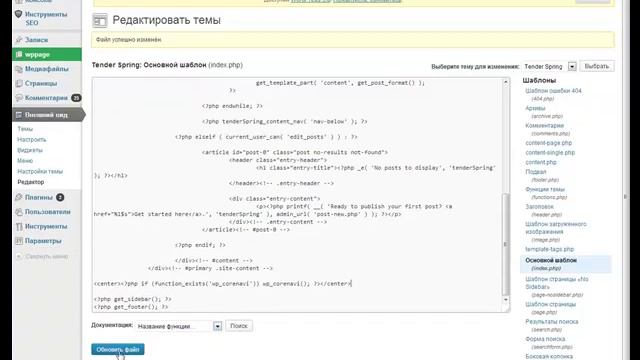This screenshot has height=360, width=640.
Task: Click the Страницы pages icon
Action: click(19, 83)
